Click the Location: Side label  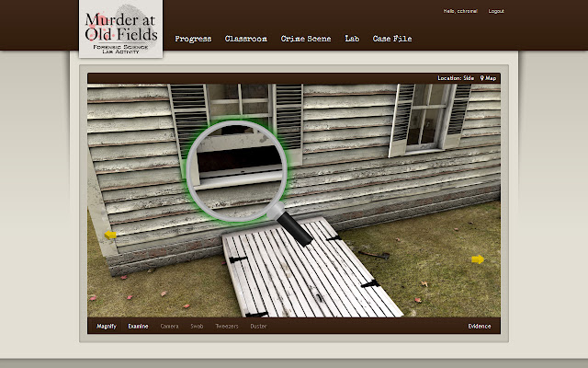click(x=456, y=78)
